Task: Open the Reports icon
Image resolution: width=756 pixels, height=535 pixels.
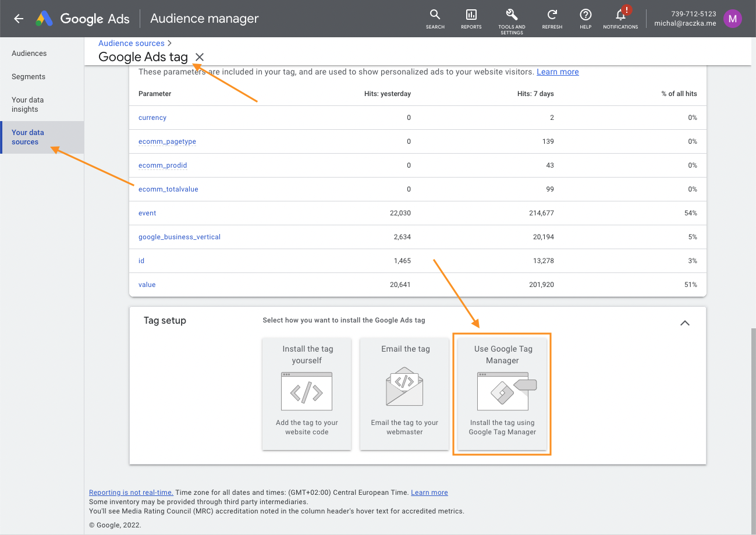Action: 471,19
